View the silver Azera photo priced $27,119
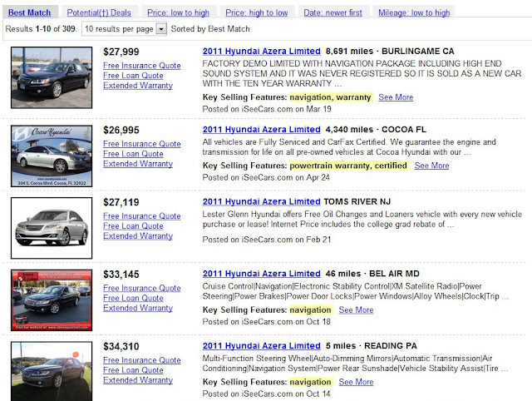This screenshot has height=401, width=532. 52,228
